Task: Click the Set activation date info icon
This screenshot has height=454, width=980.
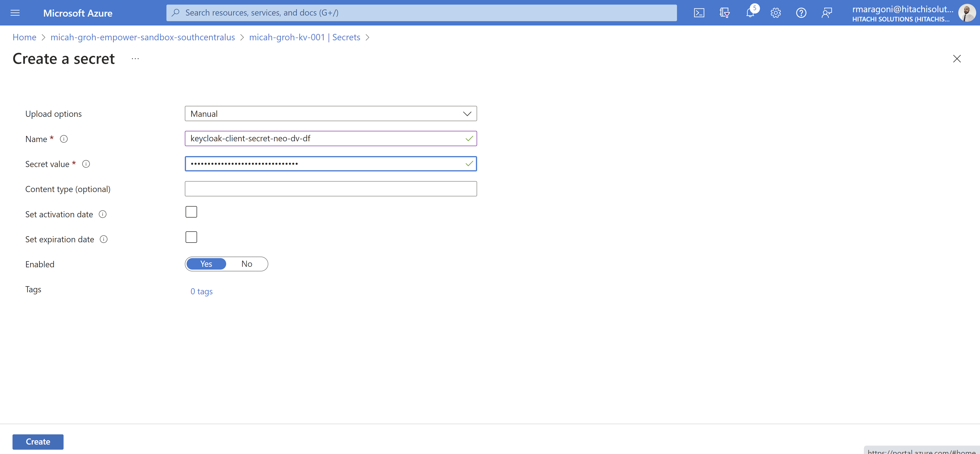Action: coord(103,215)
